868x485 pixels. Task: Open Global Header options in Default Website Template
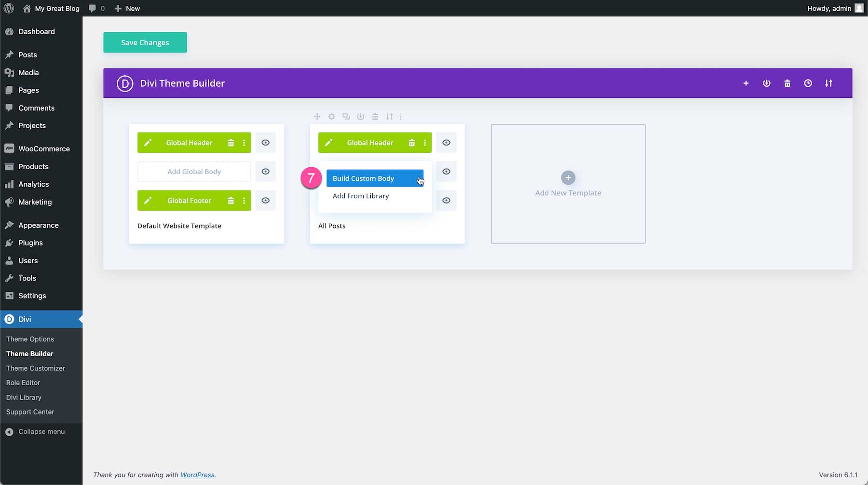coord(244,143)
